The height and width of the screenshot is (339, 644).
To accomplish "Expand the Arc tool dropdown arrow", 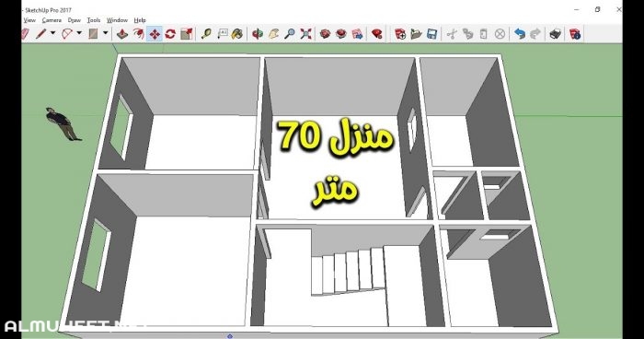I will pos(79,33).
